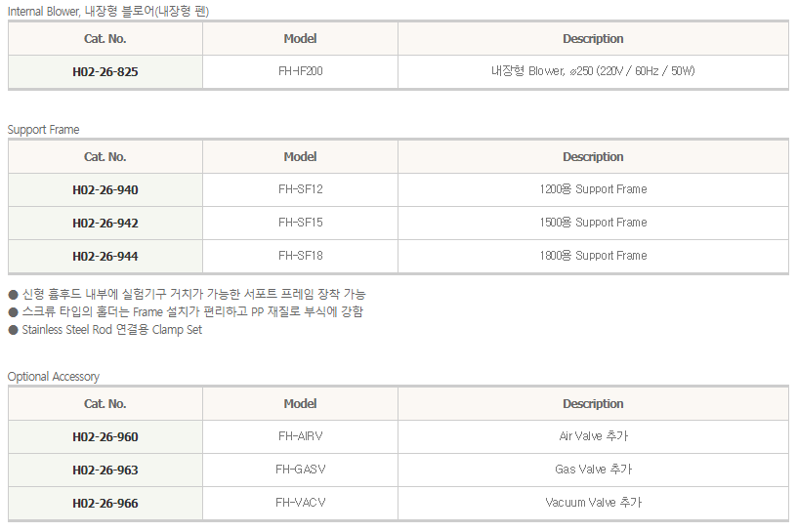Click catalog number H02-26-825

(x=105, y=71)
